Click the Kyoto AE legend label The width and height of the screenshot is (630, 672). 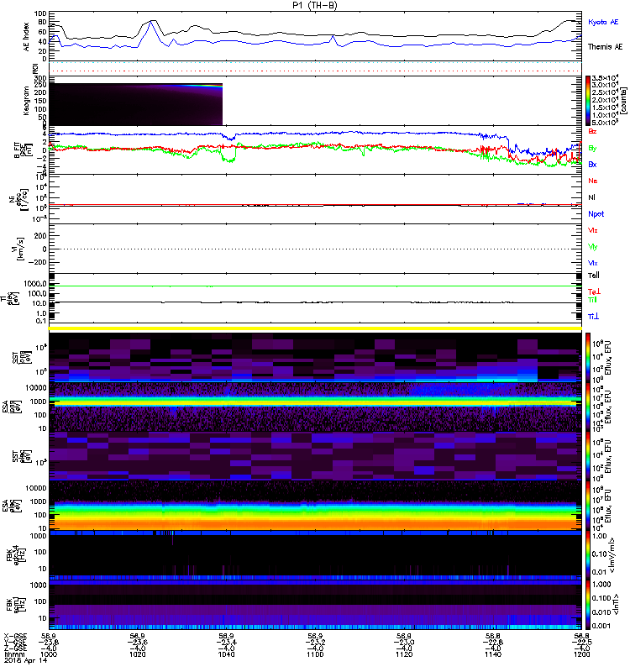pos(605,19)
